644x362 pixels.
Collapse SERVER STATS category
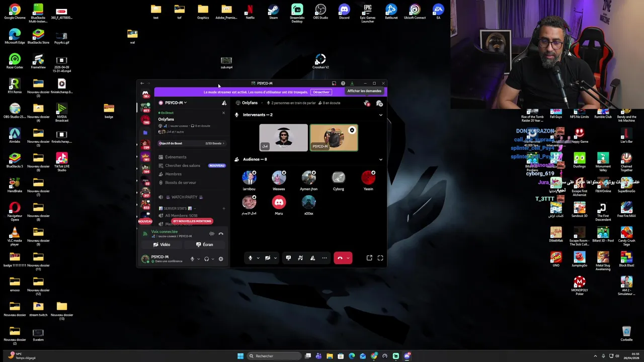click(177, 208)
